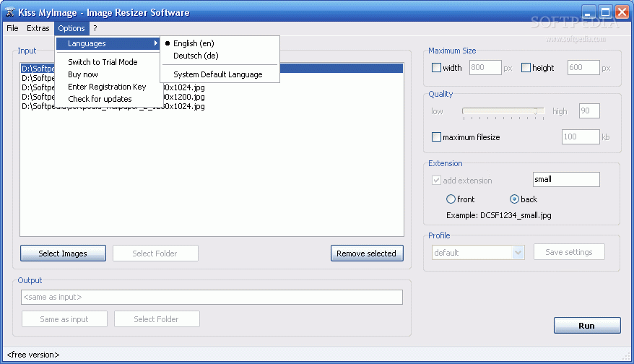Enable the maximum filesize checkbox
This screenshot has width=634, height=364.
pyautogui.click(x=436, y=137)
